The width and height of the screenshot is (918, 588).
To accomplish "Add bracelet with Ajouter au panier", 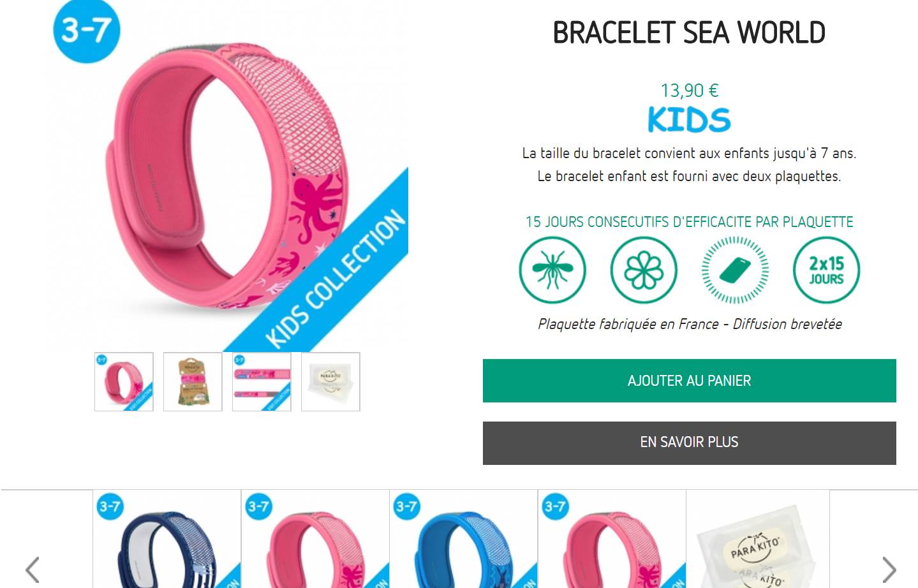I will [x=689, y=381].
